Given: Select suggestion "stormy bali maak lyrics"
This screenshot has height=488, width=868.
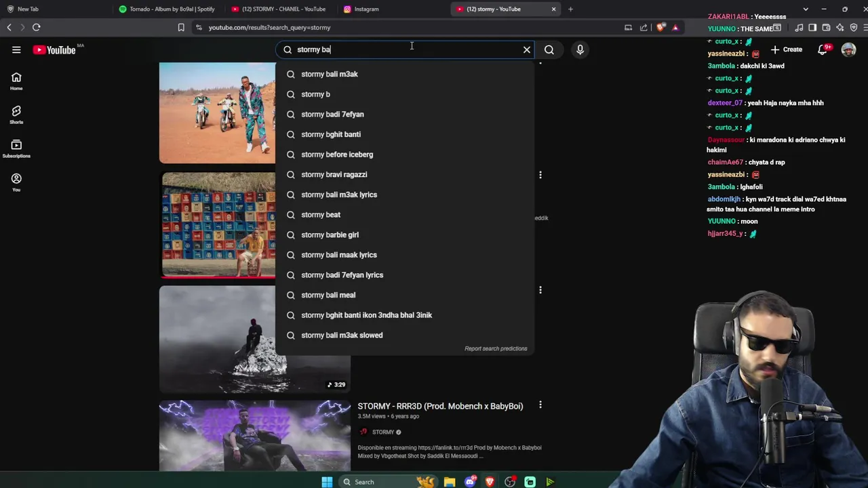Looking at the screenshot, I should pos(404,255).
